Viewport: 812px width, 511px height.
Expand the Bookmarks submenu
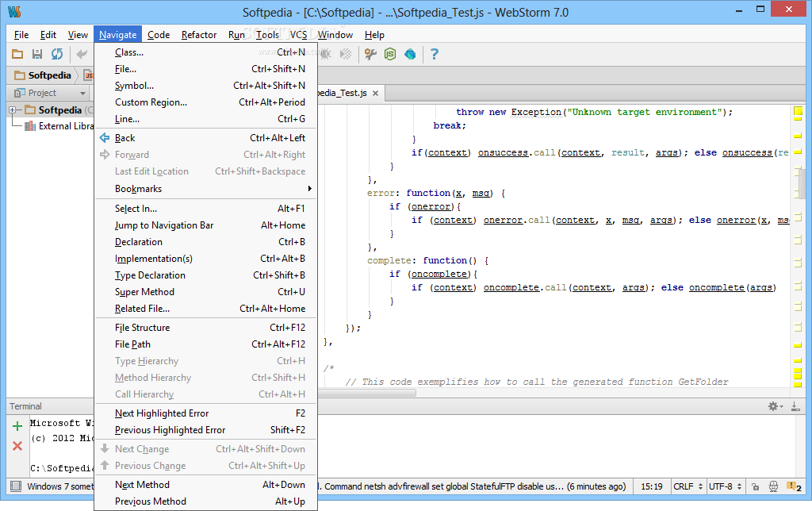click(205, 189)
